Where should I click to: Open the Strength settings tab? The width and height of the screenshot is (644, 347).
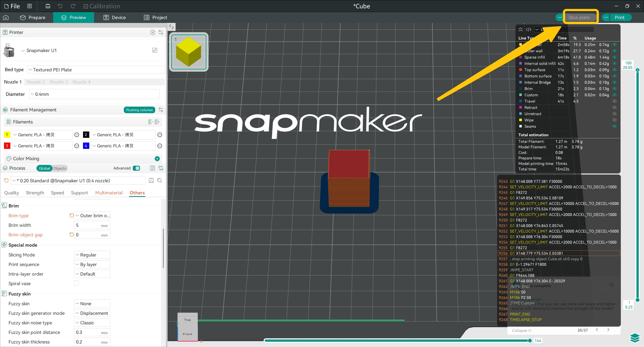pos(35,193)
